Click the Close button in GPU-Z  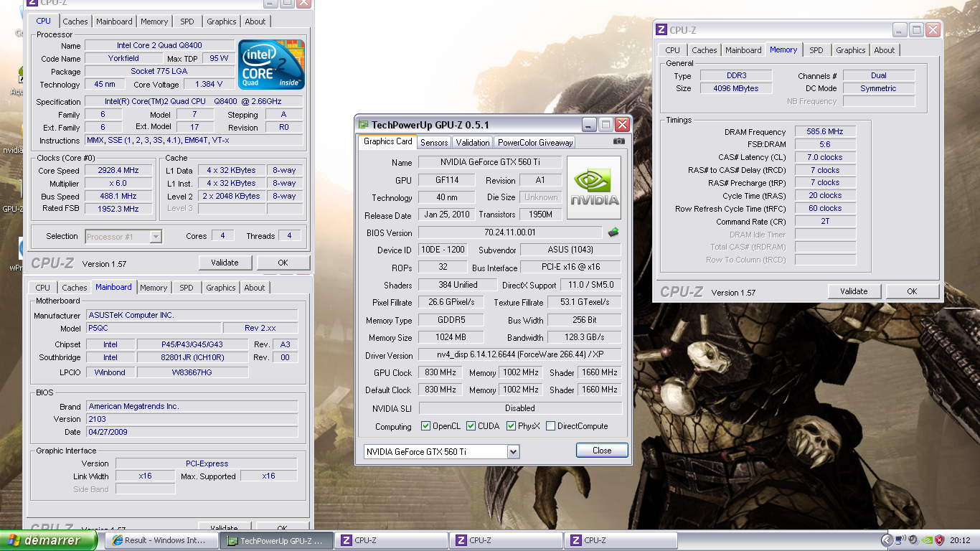602,451
